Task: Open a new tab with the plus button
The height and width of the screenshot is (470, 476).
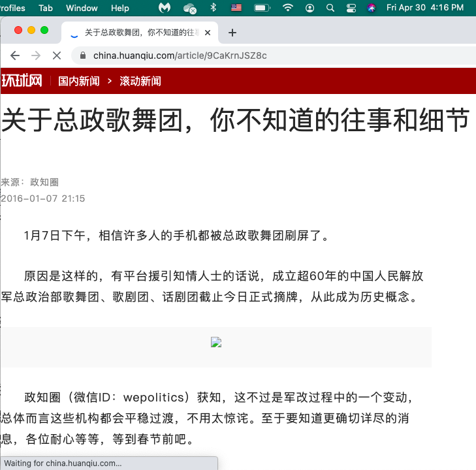Action: click(x=232, y=33)
